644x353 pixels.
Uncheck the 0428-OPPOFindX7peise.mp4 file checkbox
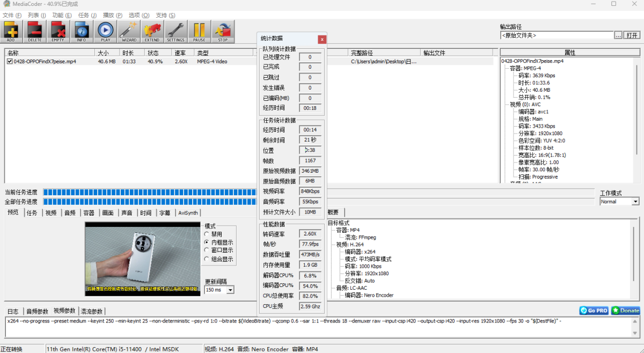pyautogui.click(x=10, y=62)
